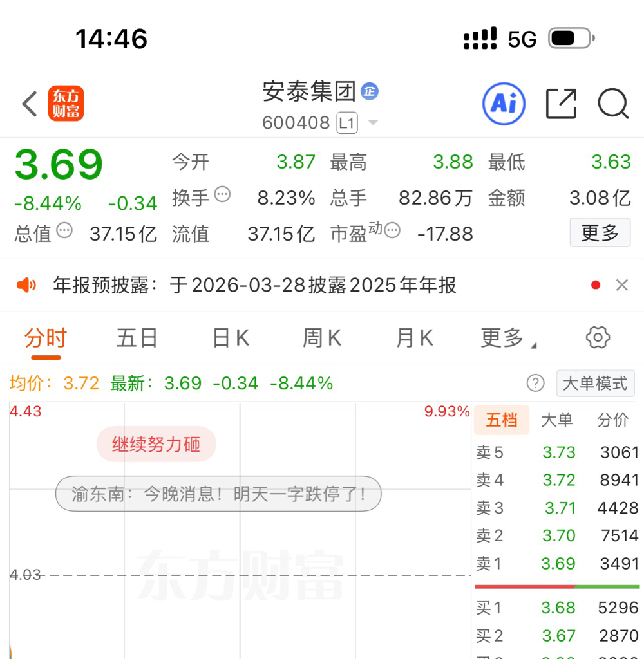Open the AI assistant icon

pyautogui.click(x=504, y=104)
